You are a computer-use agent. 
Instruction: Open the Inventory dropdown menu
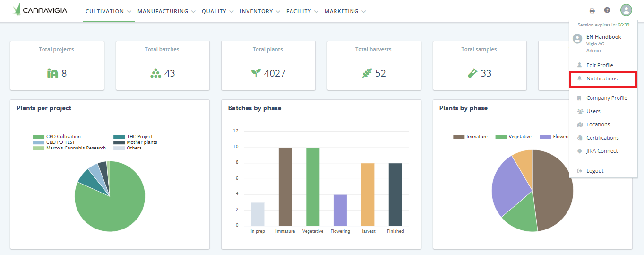(x=260, y=11)
